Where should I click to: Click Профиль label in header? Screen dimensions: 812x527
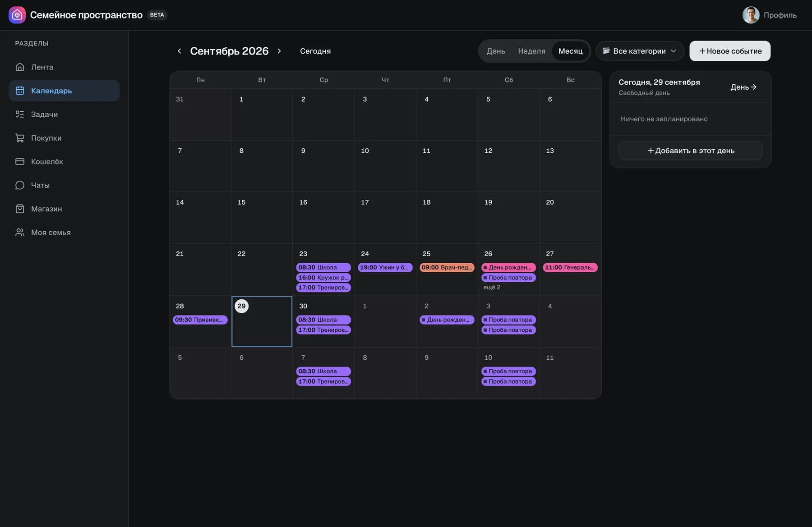pos(780,15)
